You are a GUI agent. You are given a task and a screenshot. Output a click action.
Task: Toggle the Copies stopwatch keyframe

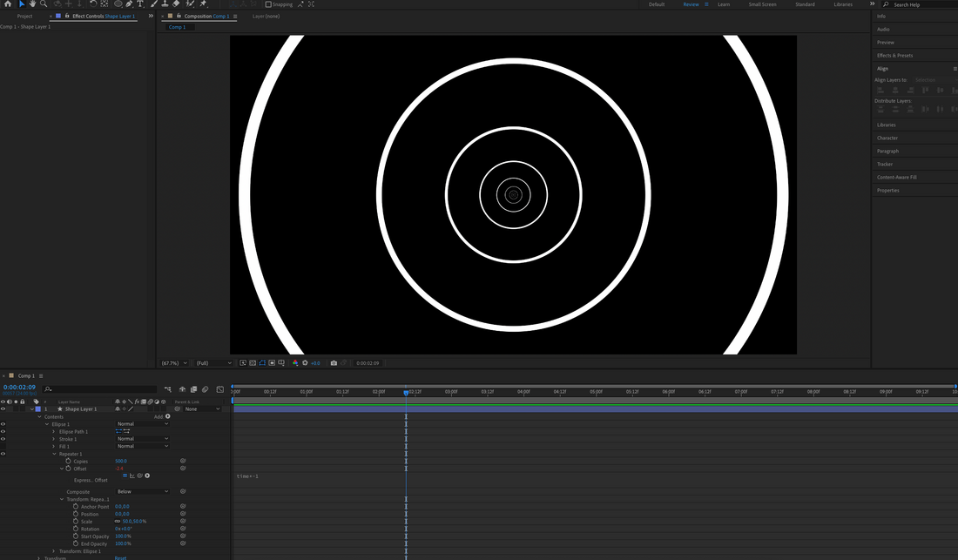pos(69,461)
